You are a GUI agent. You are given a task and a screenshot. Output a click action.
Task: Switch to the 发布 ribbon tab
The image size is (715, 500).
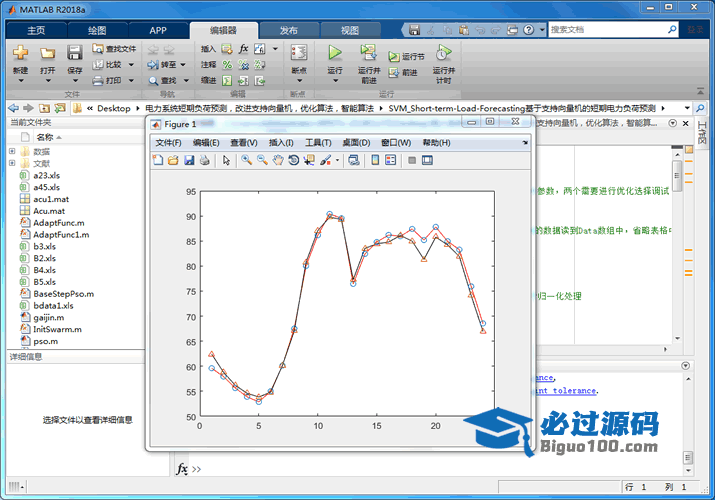[x=289, y=31]
